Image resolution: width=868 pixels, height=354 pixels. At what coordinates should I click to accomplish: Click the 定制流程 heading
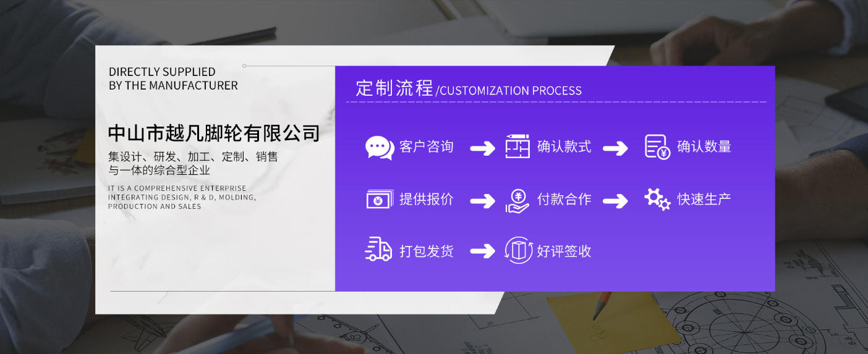point(394,88)
